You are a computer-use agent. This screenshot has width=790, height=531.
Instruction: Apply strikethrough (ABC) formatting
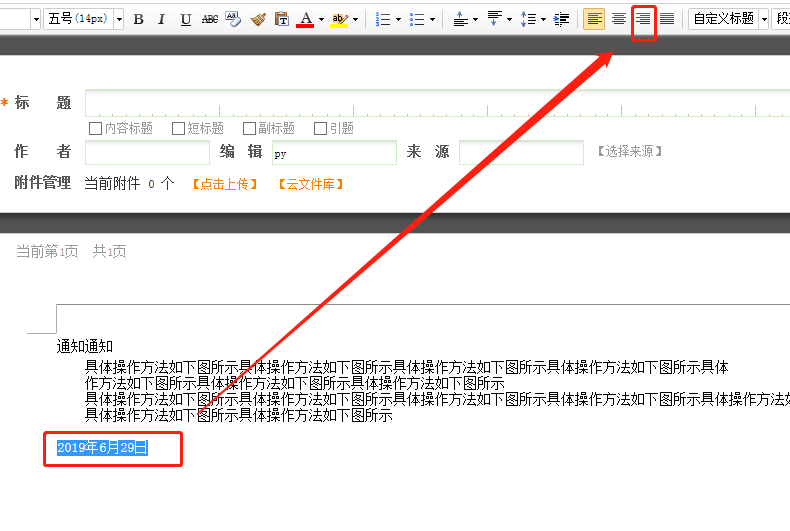(210, 19)
